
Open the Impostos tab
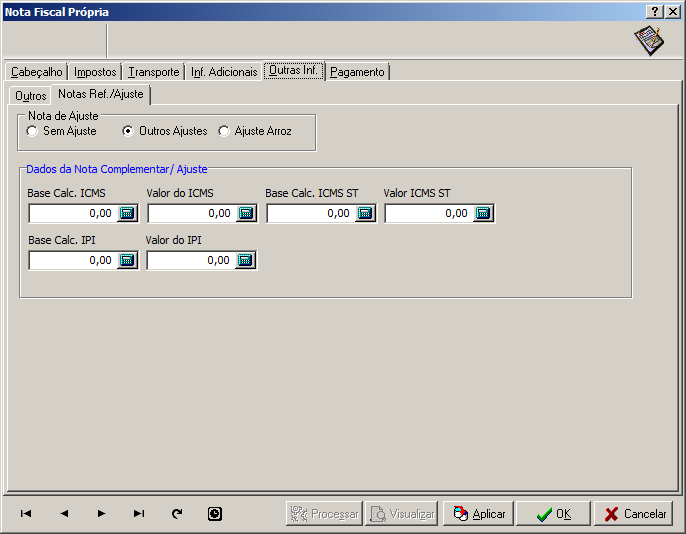(95, 72)
